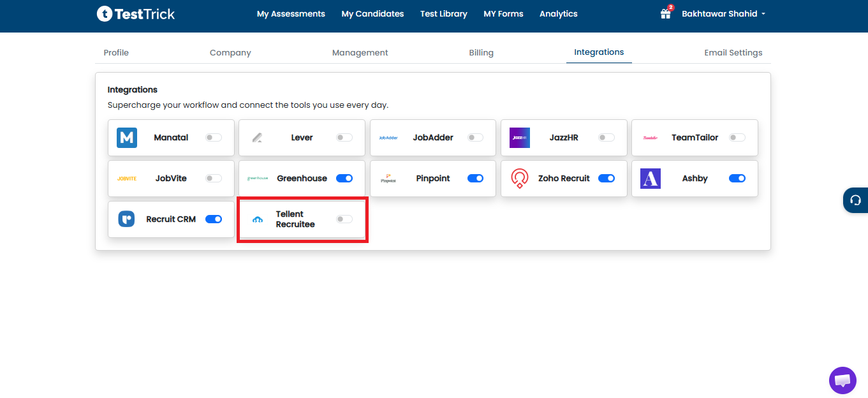Click the JobAdder logo icon
Viewport: 868px width, 398px height.
388,138
